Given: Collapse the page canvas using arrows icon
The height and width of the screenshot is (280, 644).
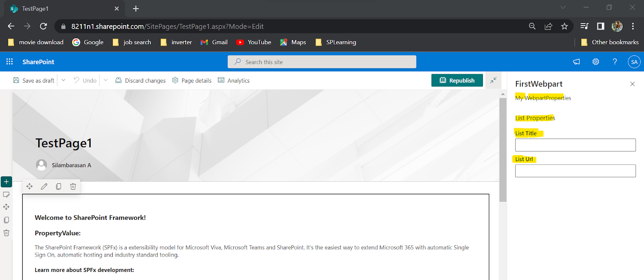Looking at the screenshot, I should point(493,80).
